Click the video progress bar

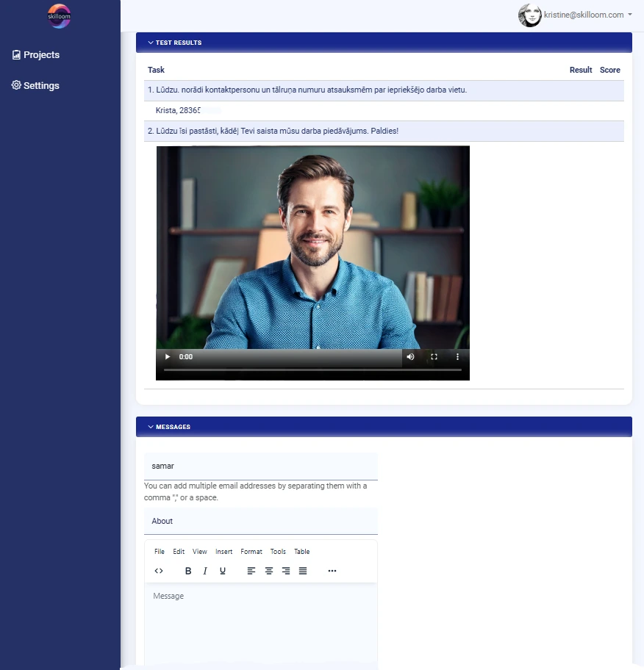(x=312, y=370)
